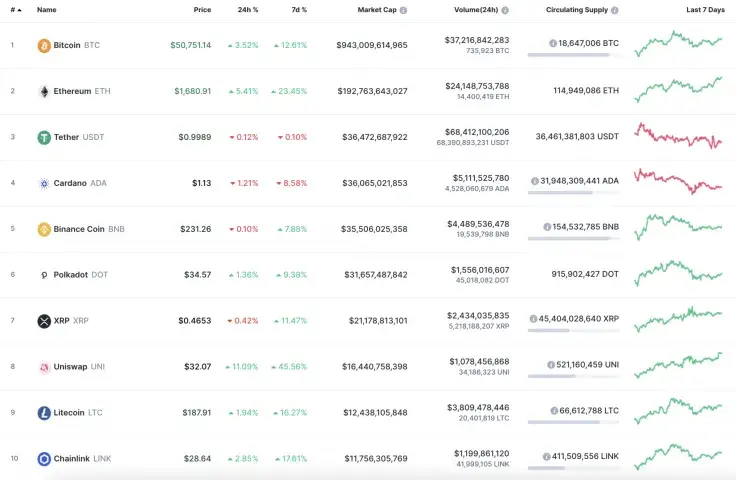Click the Tether logo icon
The width and height of the screenshot is (736, 480).
pyautogui.click(x=44, y=137)
